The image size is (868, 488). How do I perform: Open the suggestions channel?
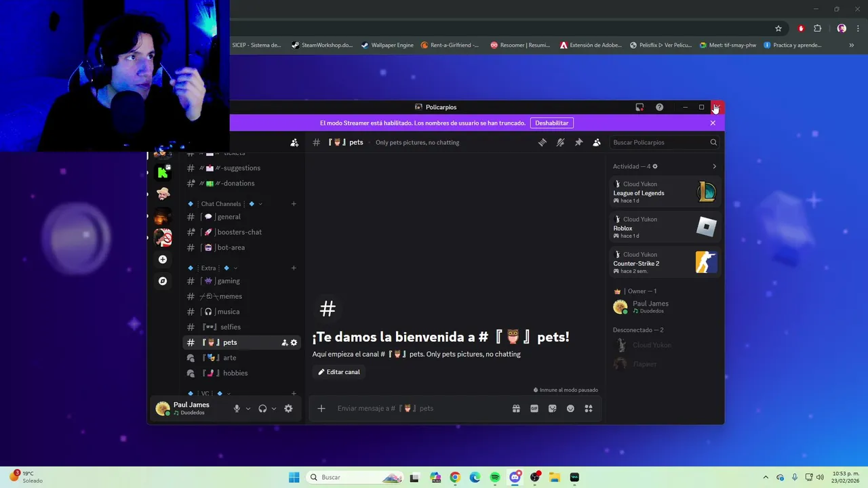[241, 168]
